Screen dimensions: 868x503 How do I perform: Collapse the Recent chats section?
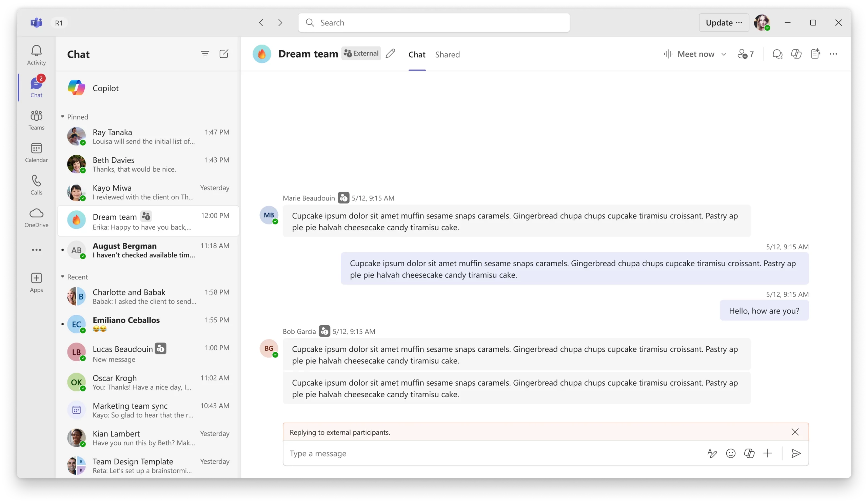[63, 277]
